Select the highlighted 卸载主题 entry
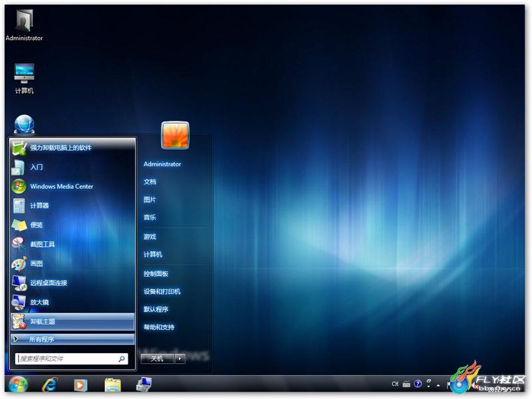 pyautogui.click(x=72, y=322)
